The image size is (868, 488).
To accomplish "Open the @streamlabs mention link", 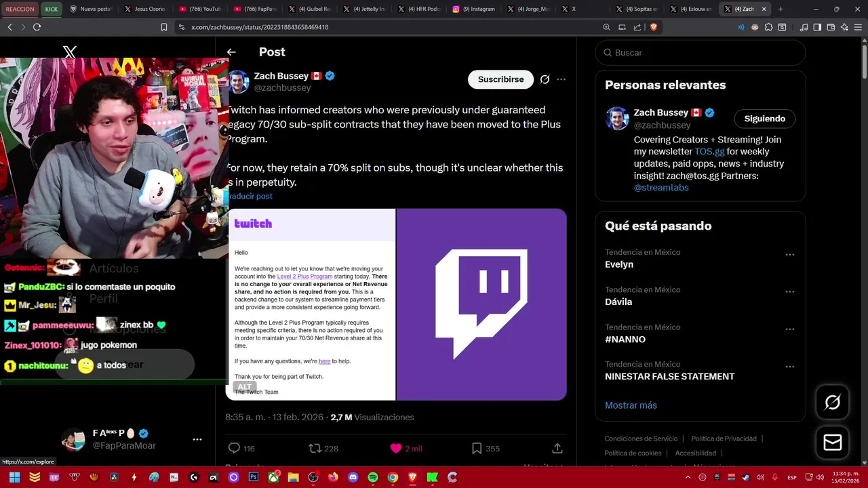I will (x=661, y=188).
